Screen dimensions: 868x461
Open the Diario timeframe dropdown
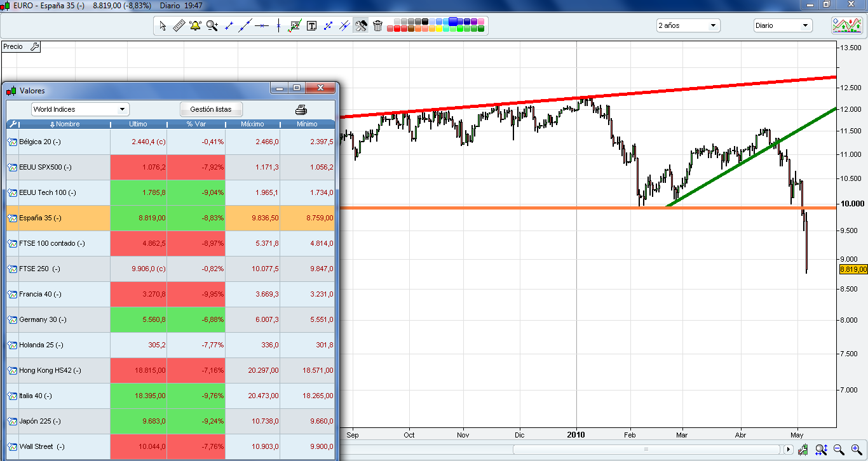(x=783, y=25)
